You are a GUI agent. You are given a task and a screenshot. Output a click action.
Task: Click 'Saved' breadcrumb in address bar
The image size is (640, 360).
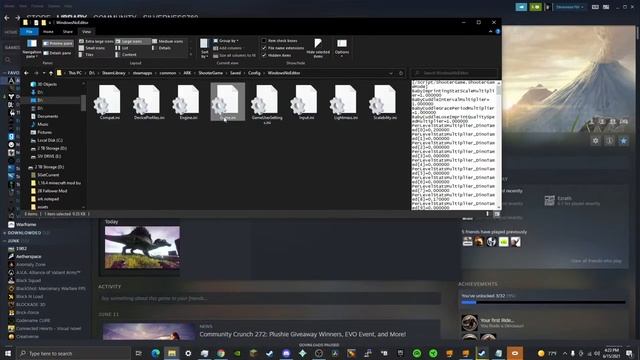point(236,73)
